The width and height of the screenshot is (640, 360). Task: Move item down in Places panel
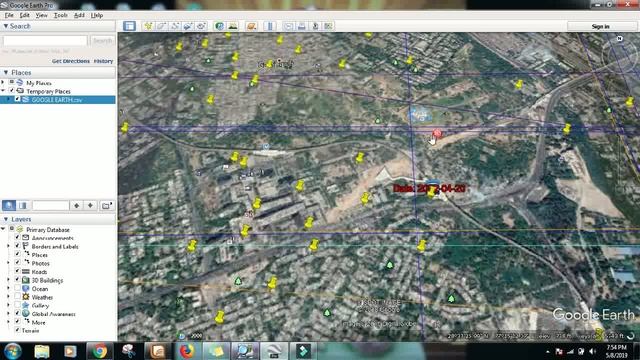tap(90, 205)
